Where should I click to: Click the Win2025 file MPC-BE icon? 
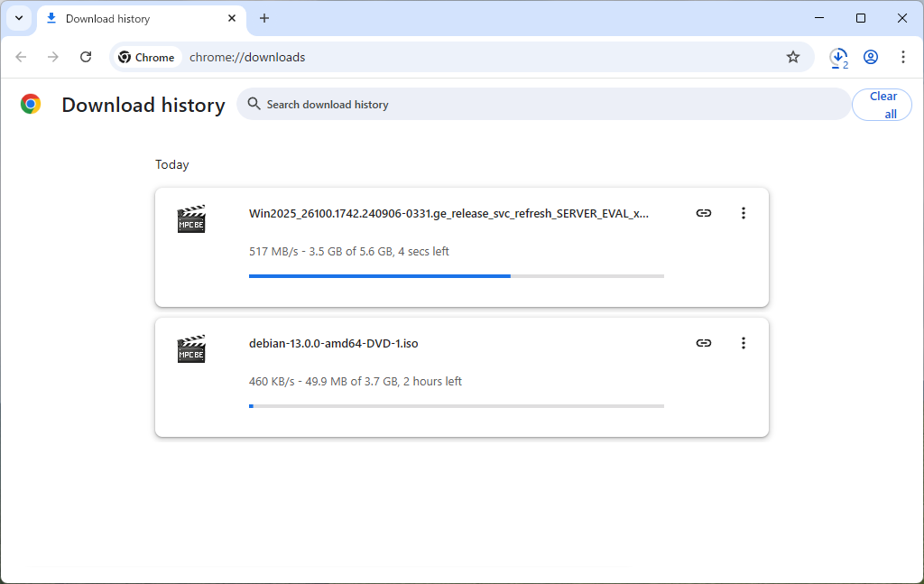(191, 219)
